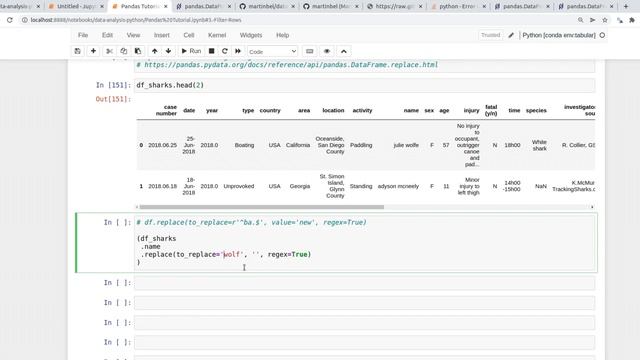Click the kernel status circle indicator
The width and height of the screenshot is (640, 360).
[602, 35]
